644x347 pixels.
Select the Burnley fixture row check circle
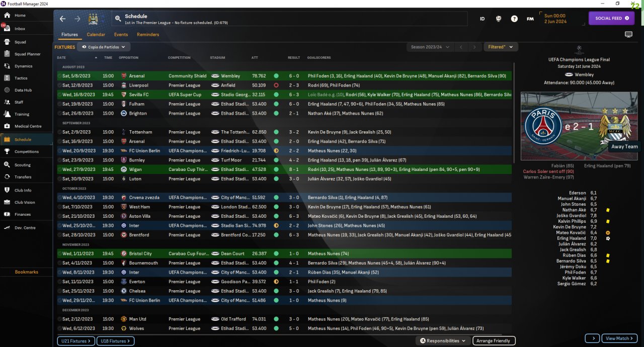[59, 160]
